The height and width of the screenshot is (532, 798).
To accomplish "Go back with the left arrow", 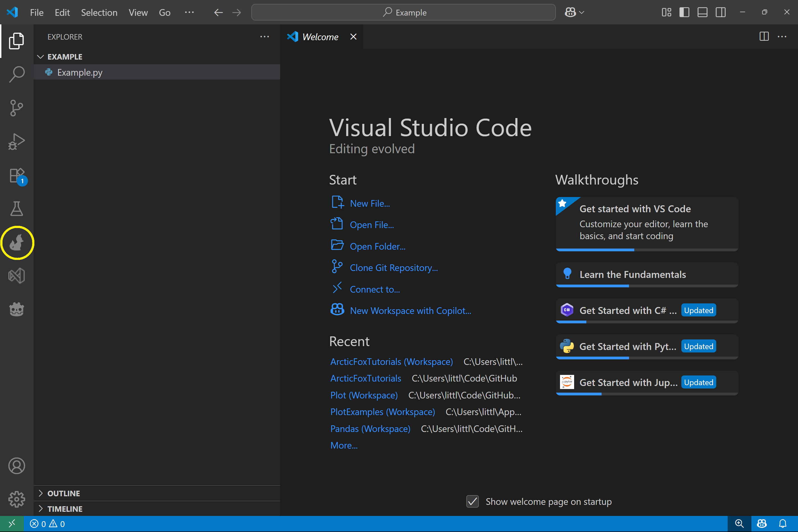I will pos(219,12).
